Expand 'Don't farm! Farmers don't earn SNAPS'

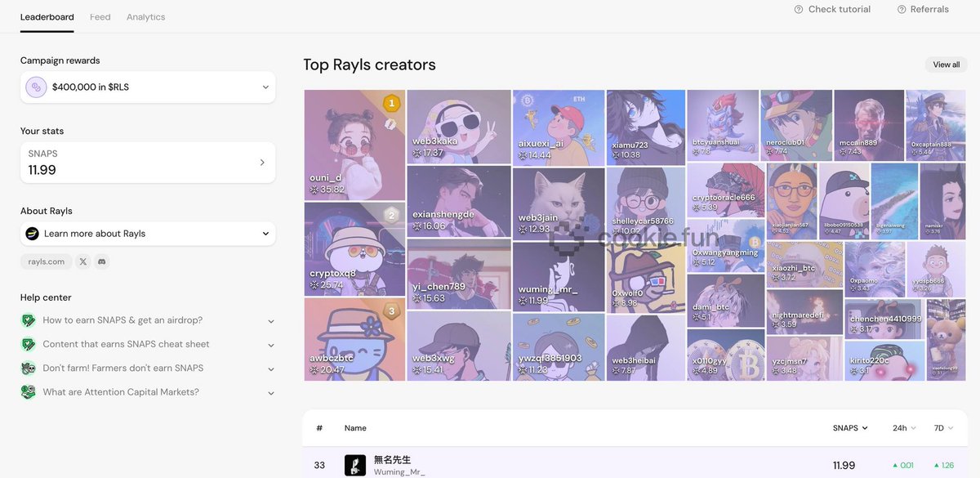click(270, 369)
